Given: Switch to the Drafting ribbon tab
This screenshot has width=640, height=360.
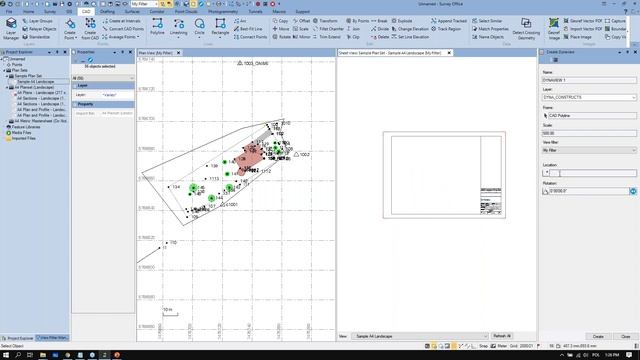Looking at the screenshot, I should tap(107, 12).
